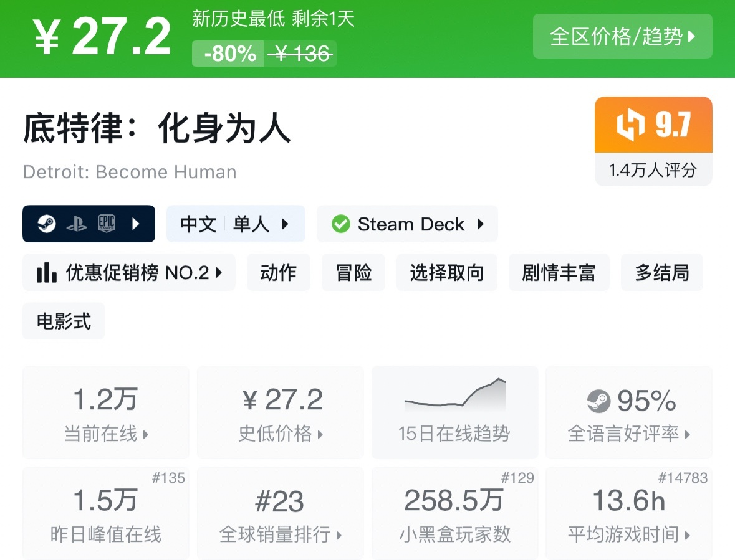Click the Xiaoheihe score logo icon
The width and height of the screenshot is (735, 560).
[x=630, y=125]
